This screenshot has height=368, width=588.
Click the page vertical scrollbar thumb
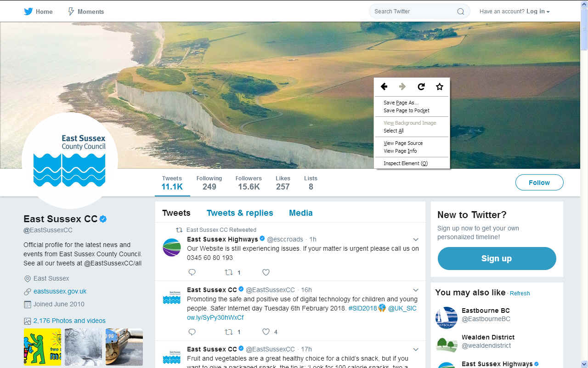click(x=584, y=29)
